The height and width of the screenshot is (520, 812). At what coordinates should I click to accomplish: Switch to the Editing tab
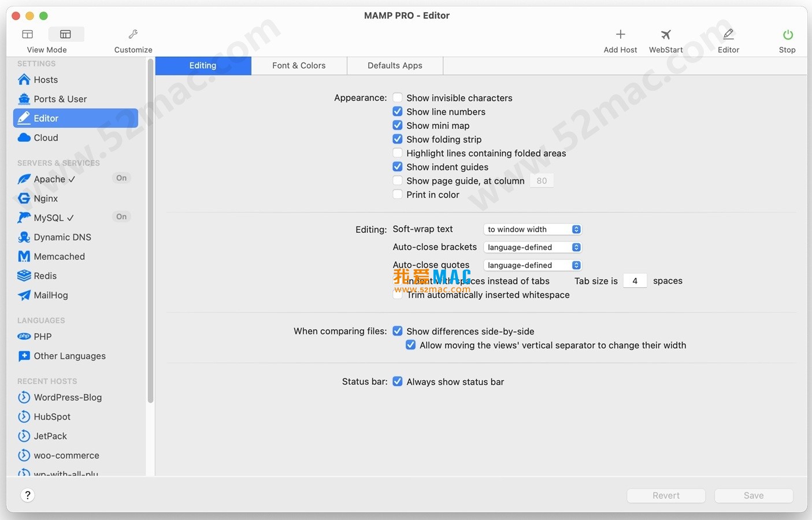pyautogui.click(x=203, y=66)
